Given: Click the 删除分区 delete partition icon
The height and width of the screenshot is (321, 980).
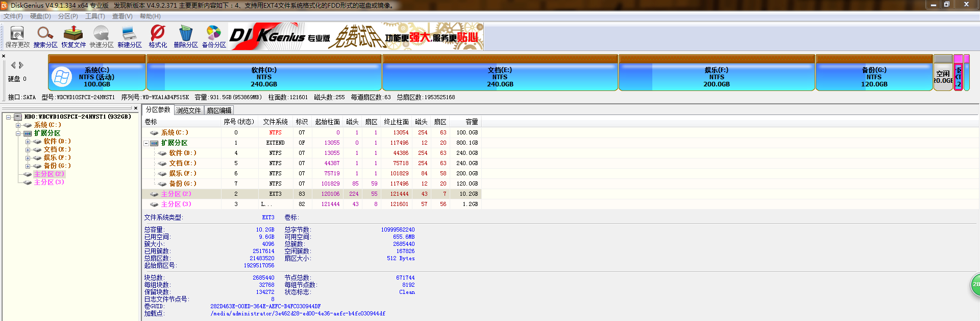Looking at the screenshot, I should 186,37.
